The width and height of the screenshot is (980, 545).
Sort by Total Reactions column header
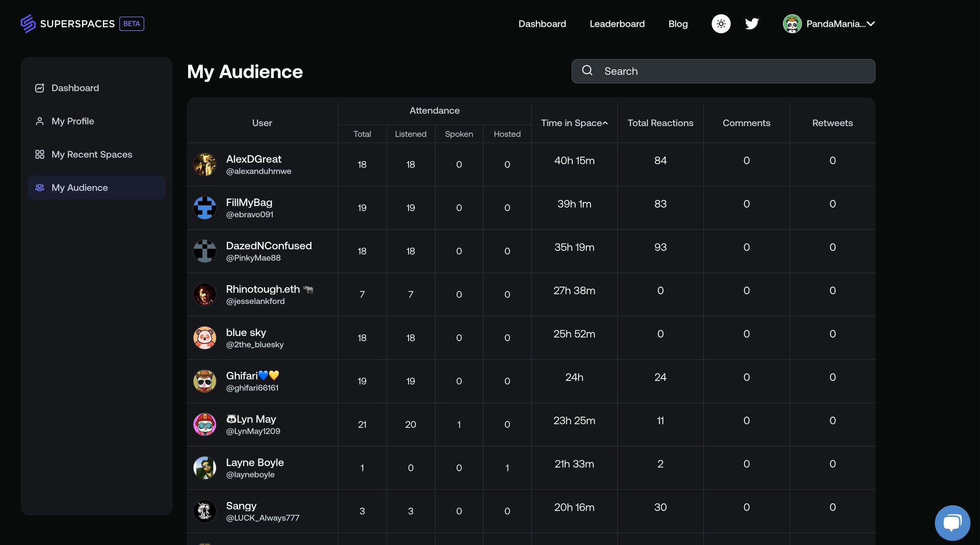tap(660, 123)
